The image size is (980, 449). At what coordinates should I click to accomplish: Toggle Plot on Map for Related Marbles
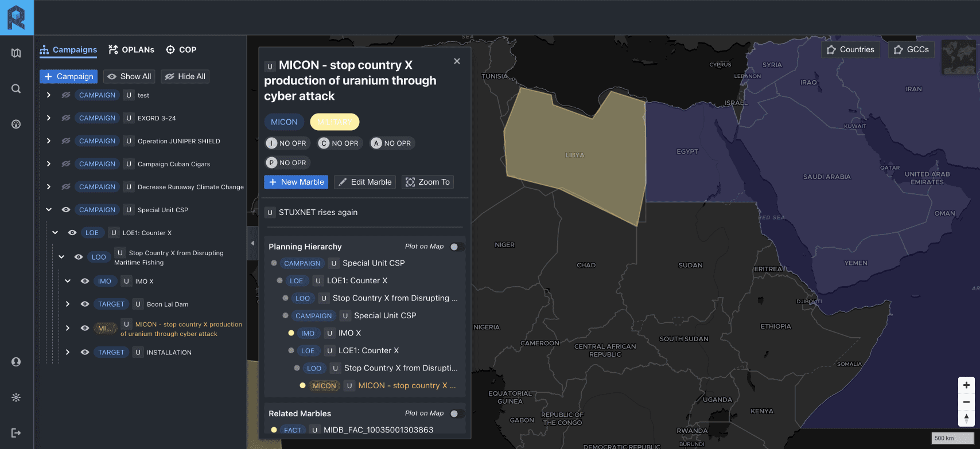pos(457,413)
